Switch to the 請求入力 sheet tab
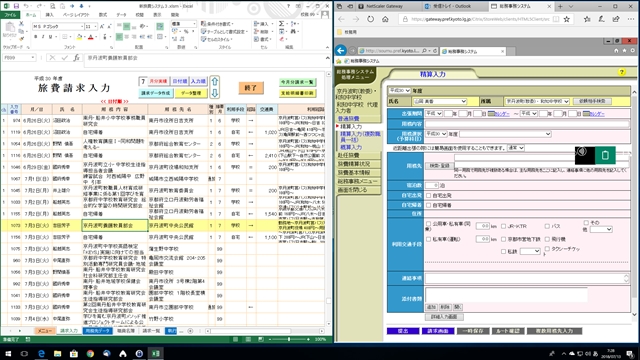640x360 pixels. point(69,331)
